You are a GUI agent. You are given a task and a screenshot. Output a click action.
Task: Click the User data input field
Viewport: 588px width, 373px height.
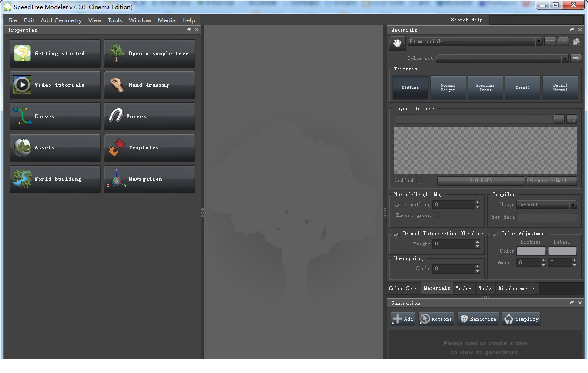[547, 217]
